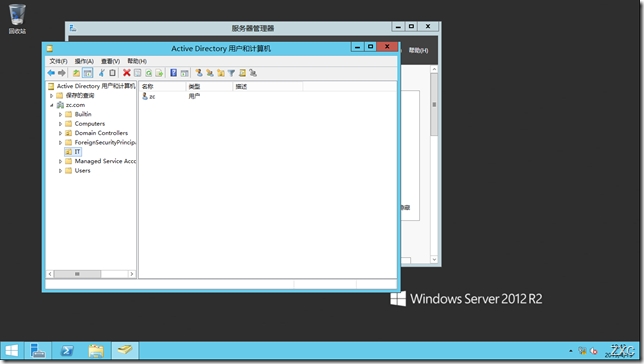The image size is (644, 364).
Task: Open the 操作(A) menu
Action: pyautogui.click(x=84, y=61)
